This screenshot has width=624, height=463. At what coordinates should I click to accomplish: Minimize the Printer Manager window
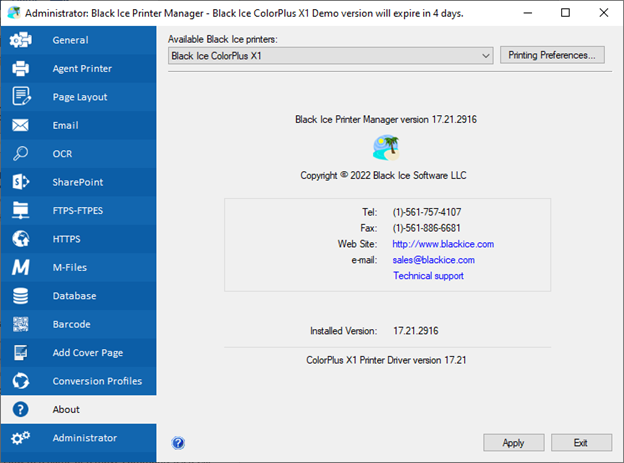[528, 13]
